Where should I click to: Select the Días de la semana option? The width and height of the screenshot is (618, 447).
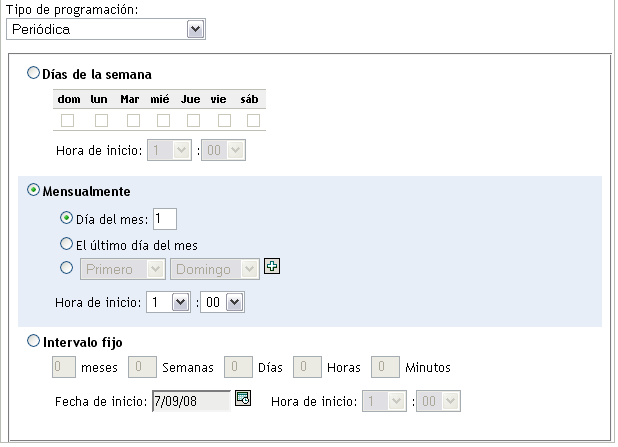coord(36,73)
